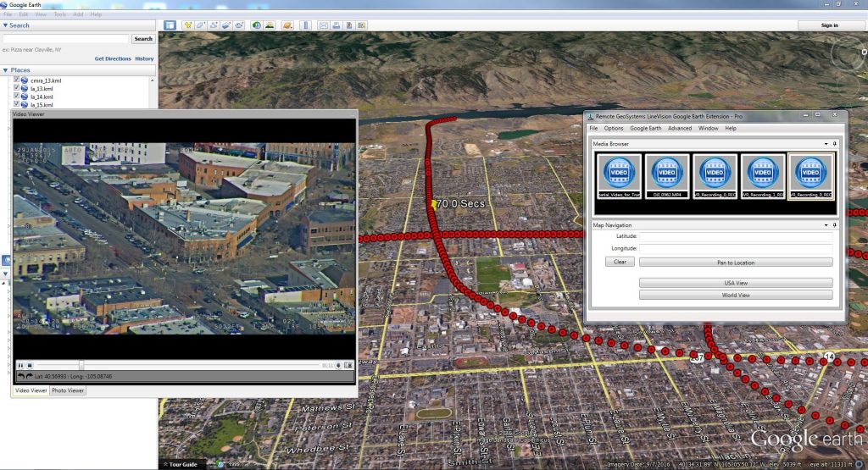Switch to the Photo Viewer tab

point(68,390)
